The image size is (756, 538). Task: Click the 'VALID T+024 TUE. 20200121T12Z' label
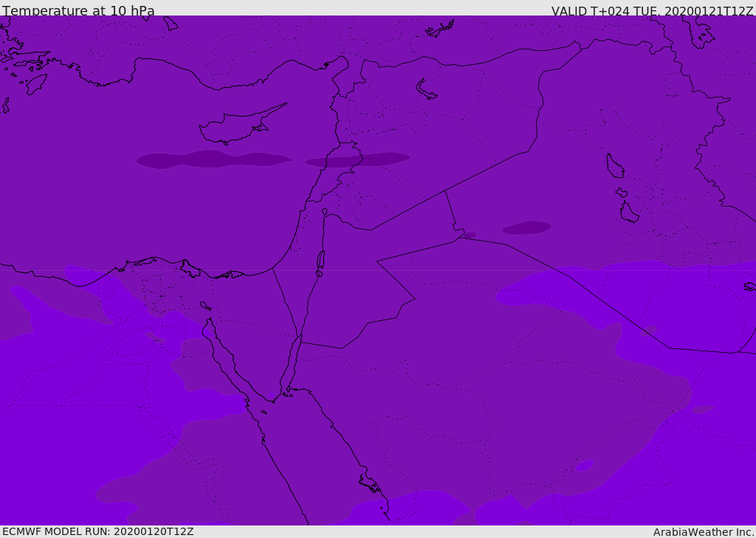[x=653, y=10]
